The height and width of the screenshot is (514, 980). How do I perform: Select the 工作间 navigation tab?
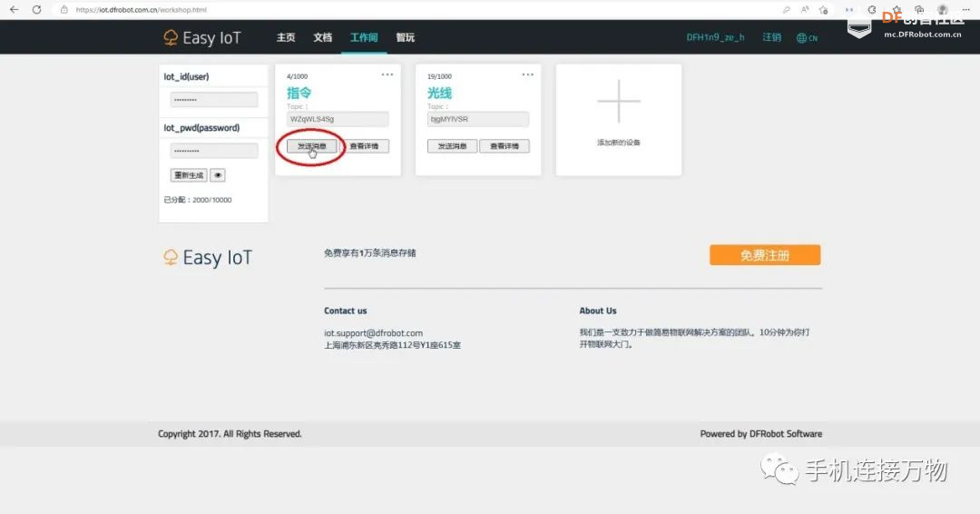coord(364,37)
